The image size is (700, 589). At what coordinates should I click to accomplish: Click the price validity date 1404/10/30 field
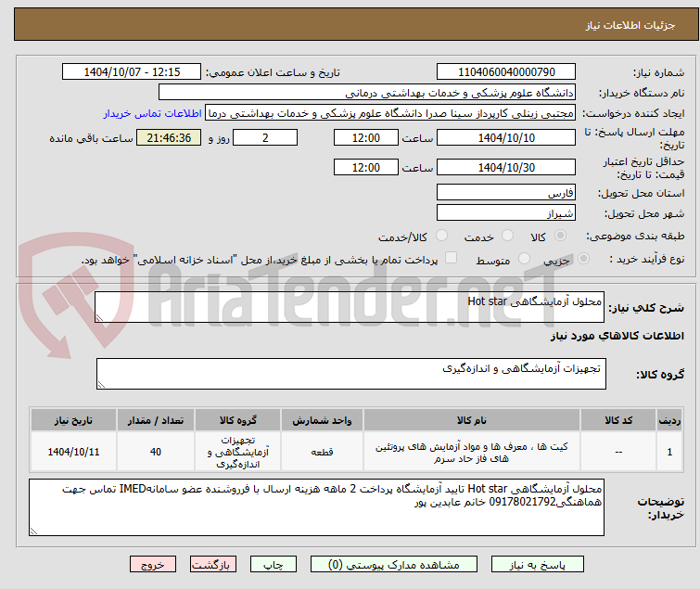point(506,167)
